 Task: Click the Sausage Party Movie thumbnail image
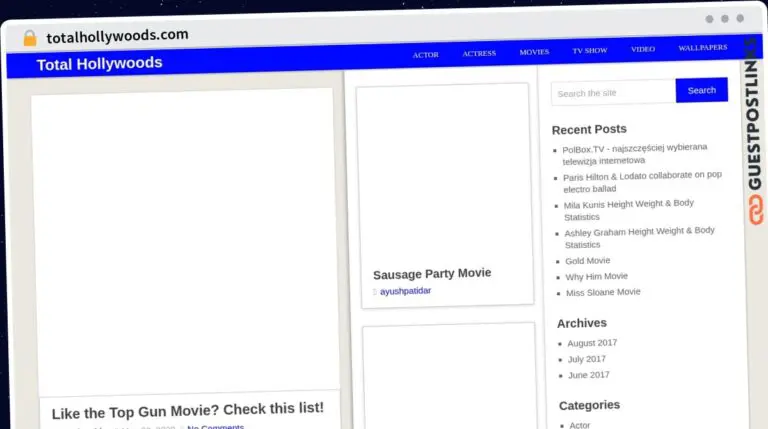click(444, 173)
